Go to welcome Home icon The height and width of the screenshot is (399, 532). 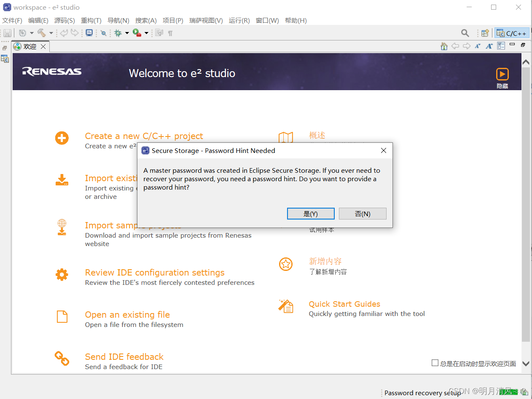(444, 46)
